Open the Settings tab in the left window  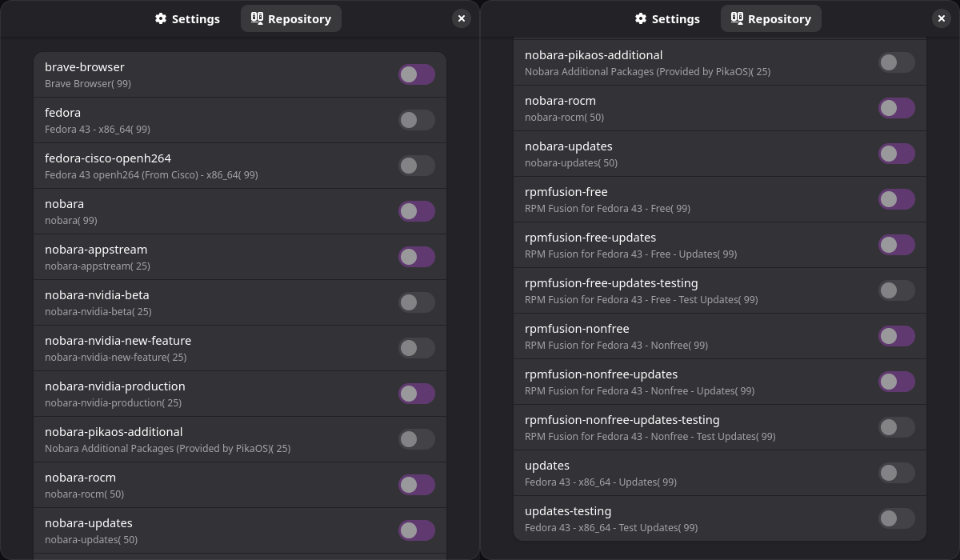(x=187, y=18)
